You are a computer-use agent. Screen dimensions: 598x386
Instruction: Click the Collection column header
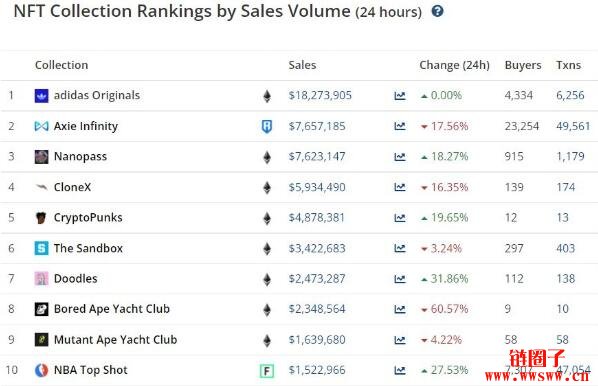tap(61, 65)
